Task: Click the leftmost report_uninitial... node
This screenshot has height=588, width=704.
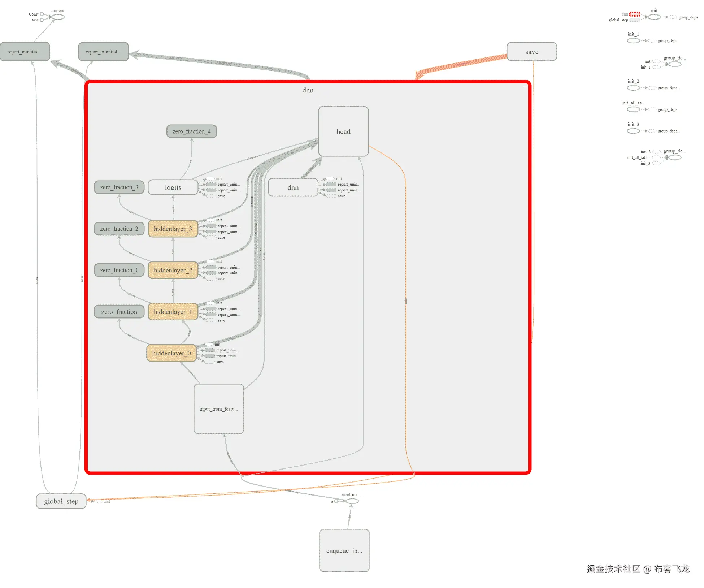Action: 25,52
